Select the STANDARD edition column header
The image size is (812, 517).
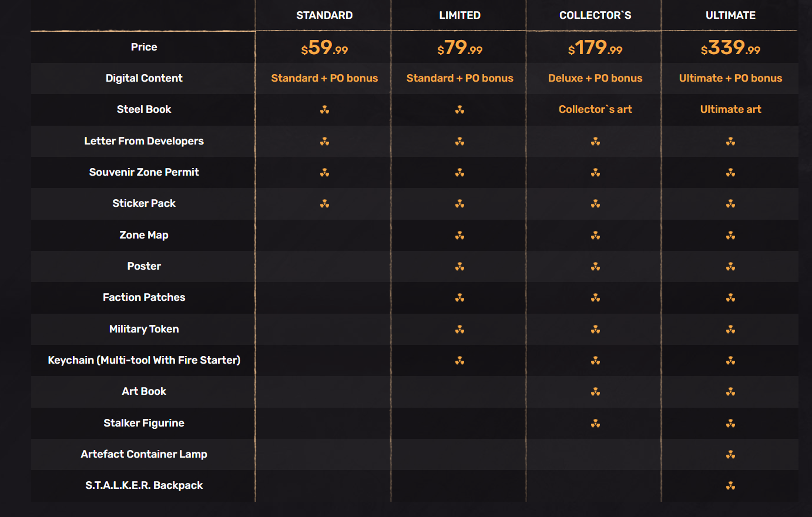pyautogui.click(x=324, y=15)
